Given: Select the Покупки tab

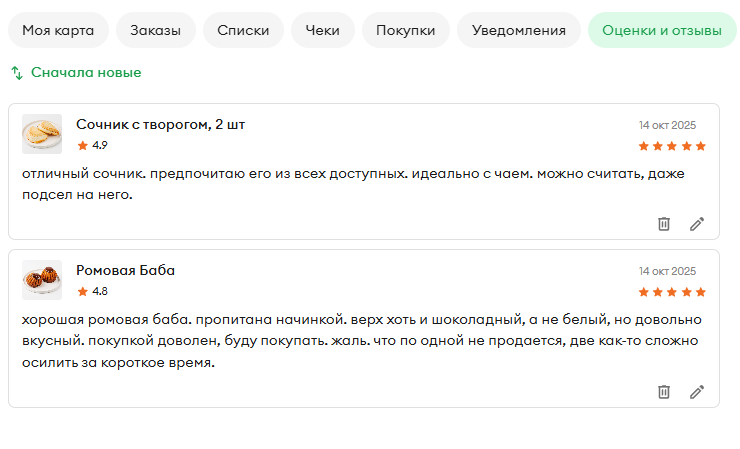Looking at the screenshot, I should click(x=405, y=30).
